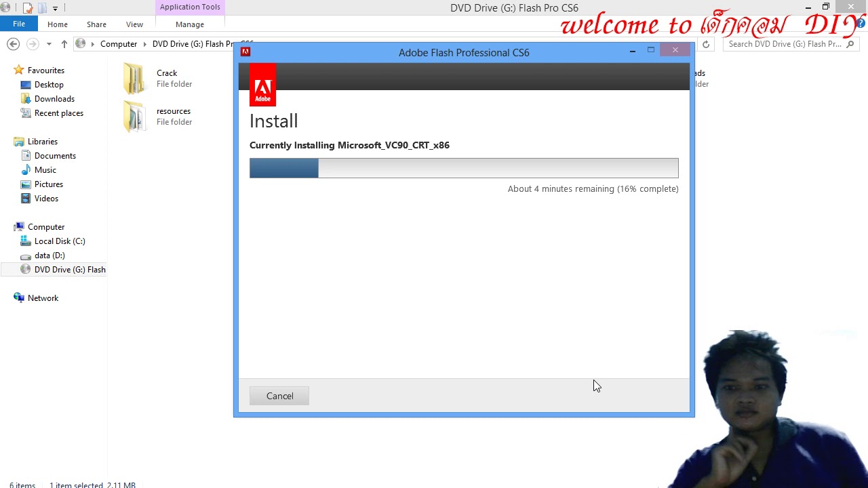
Task: Click the Music note icon
Action: (x=26, y=170)
